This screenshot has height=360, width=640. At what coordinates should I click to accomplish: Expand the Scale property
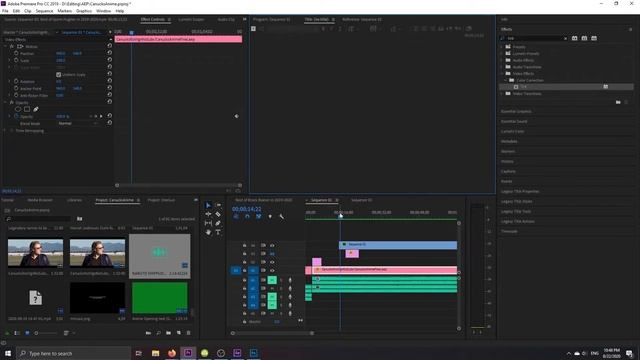pyautogui.click(x=10, y=60)
